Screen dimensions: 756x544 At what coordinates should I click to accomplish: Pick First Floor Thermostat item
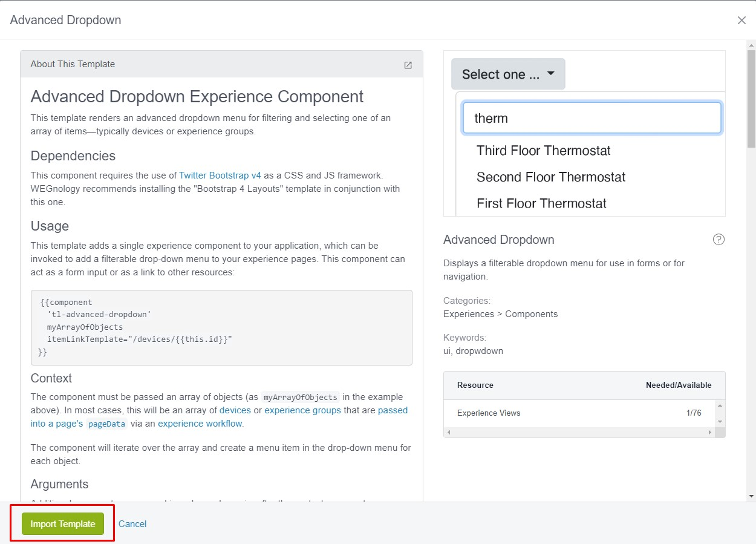[541, 204]
